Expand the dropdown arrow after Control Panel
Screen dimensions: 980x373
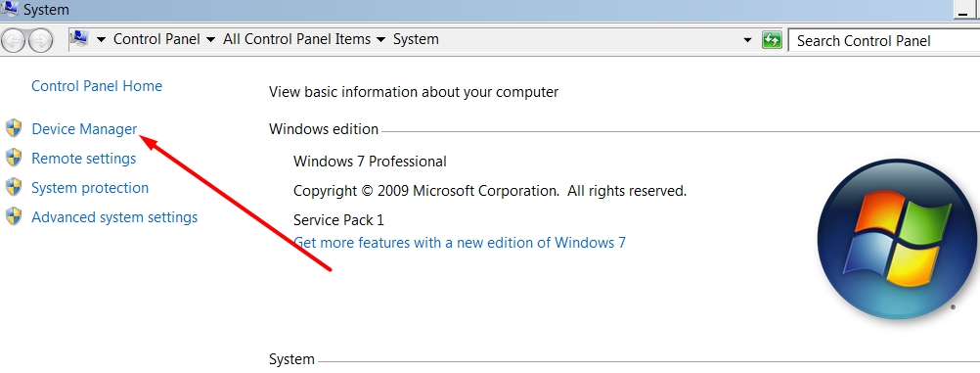[x=210, y=39]
